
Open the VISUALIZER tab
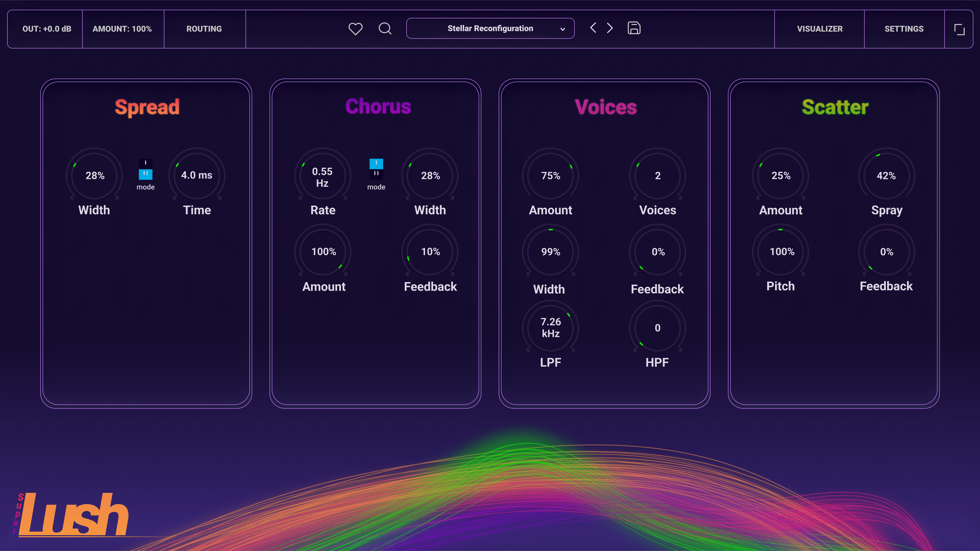[x=819, y=29]
